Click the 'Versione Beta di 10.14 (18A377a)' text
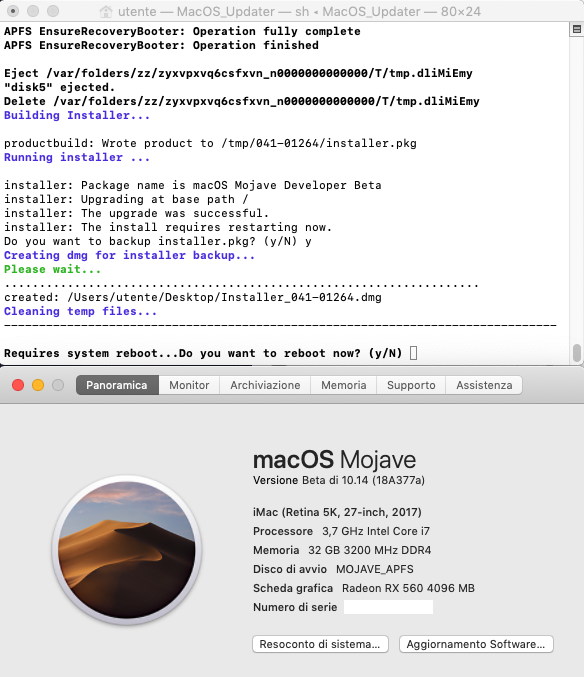 pos(339,480)
